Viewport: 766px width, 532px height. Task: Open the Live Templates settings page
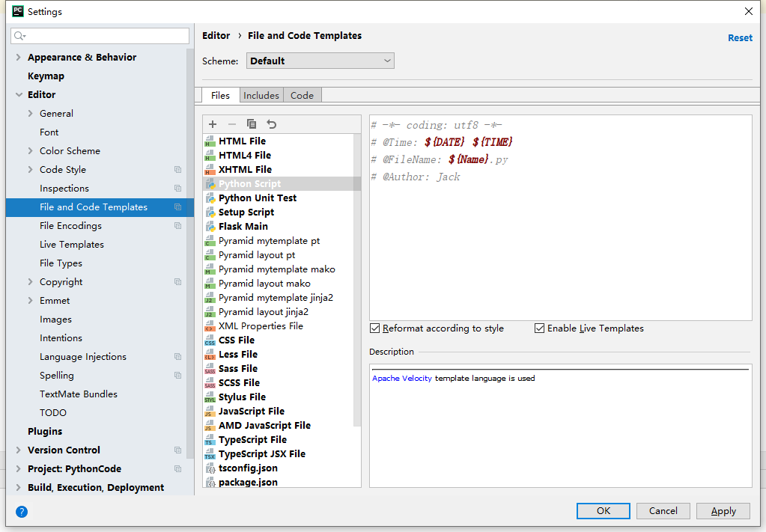tap(72, 245)
